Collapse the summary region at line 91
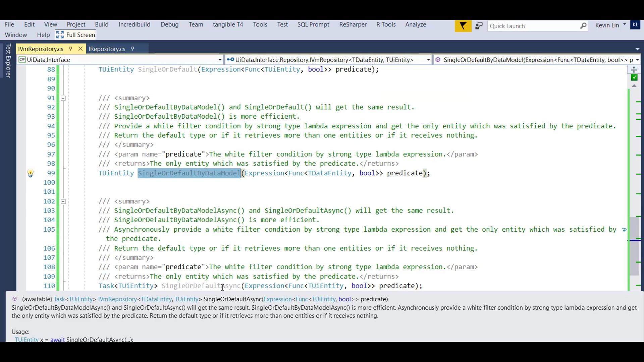The width and height of the screenshot is (644, 362). [x=63, y=98]
